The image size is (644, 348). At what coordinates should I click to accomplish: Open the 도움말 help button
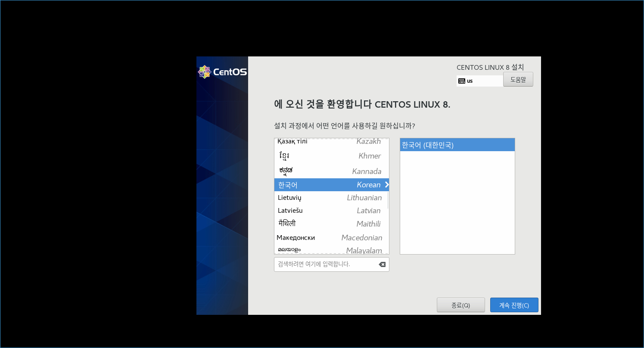[x=518, y=79]
